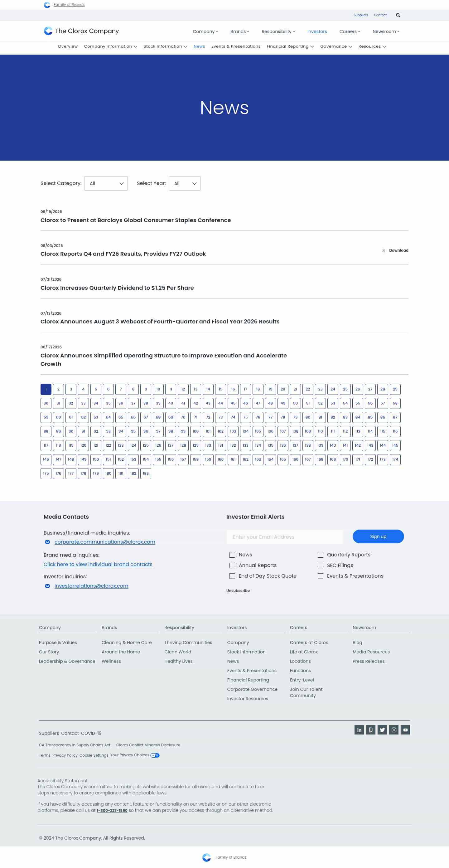This screenshot has width=449, height=868.
Task: Open the Select Year dropdown
Action: (185, 183)
